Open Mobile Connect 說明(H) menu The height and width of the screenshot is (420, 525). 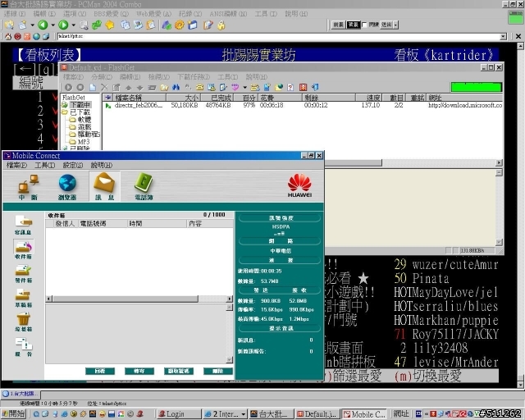coord(102,165)
